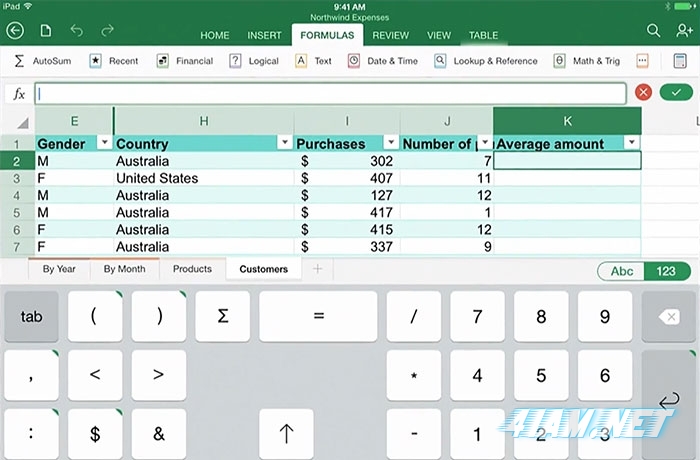
Task: Tap the return arrow key
Action: 668,404
